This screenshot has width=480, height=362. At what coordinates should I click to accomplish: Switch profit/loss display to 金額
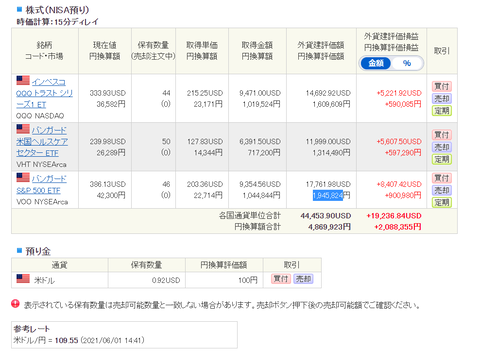(x=376, y=63)
